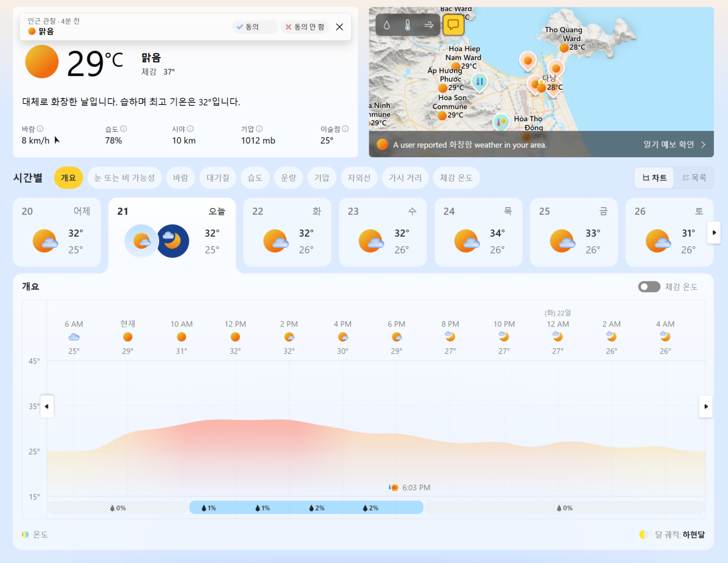Click the 8 PM moon cloud icon
This screenshot has height=563, width=728.
click(450, 336)
